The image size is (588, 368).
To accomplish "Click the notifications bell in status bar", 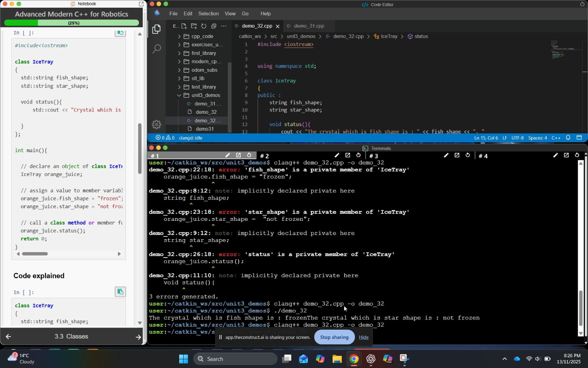I will tap(568, 138).
